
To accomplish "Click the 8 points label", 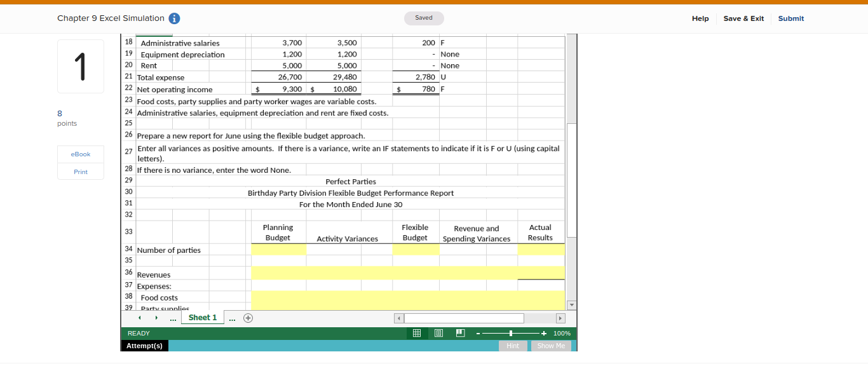I will tap(67, 118).
